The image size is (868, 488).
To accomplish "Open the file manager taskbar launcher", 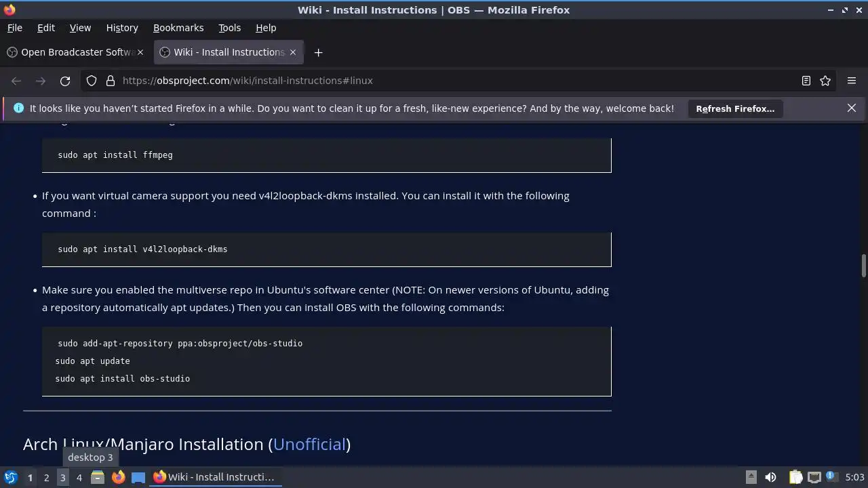I will 98,477.
